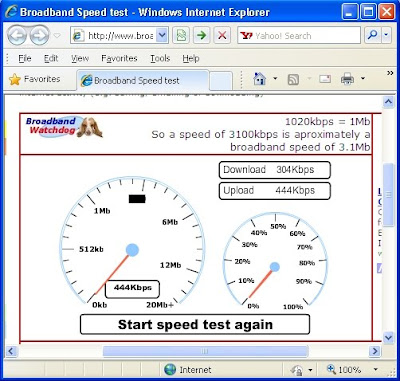Click the vertical scrollbar thumb
This screenshot has width=400, height=381.
[388, 195]
